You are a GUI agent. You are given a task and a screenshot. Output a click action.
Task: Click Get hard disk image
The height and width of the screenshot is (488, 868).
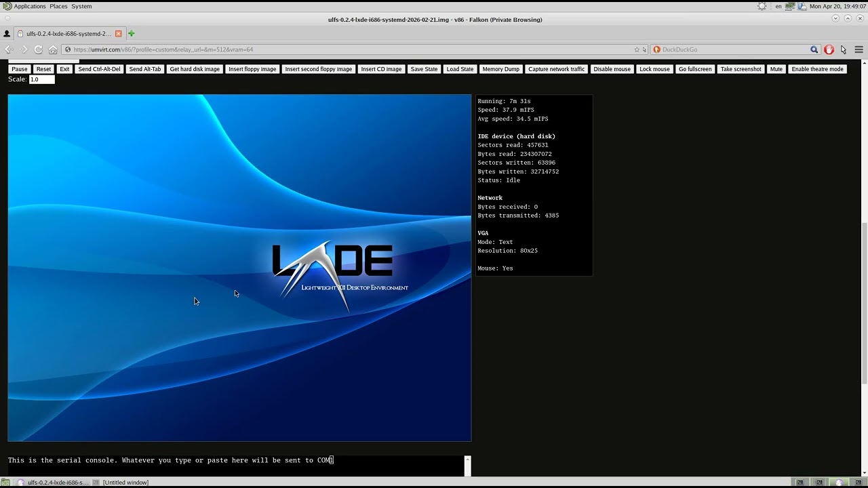[195, 69]
